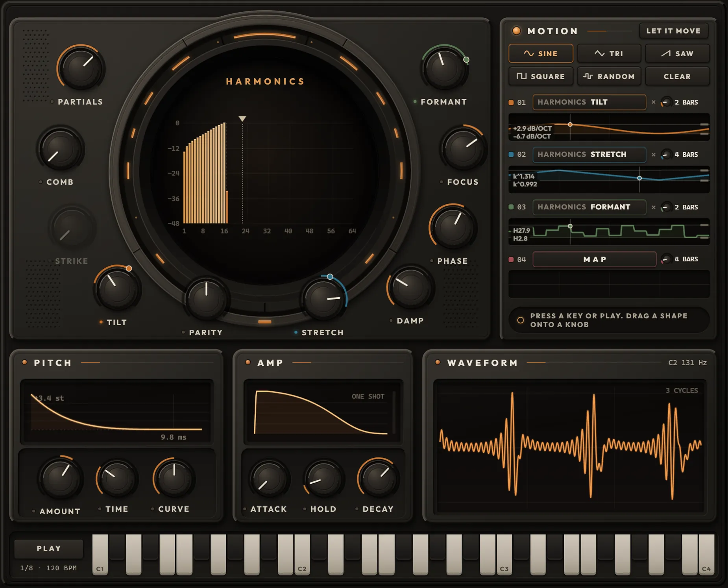This screenshot has height=588, width=728.
Task: Select the SAW motion shape
Action: click(x=677, y=54)
